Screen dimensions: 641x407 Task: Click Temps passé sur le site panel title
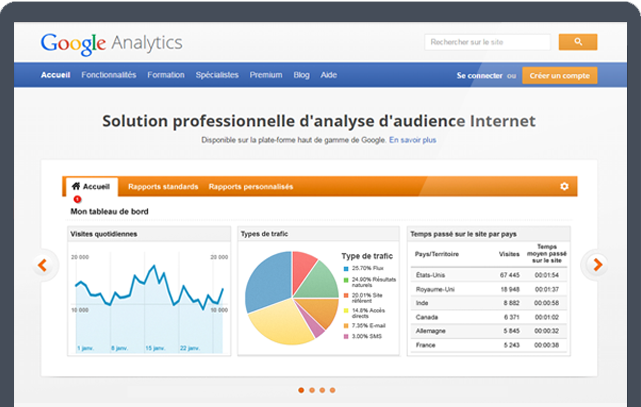point(463,234)
